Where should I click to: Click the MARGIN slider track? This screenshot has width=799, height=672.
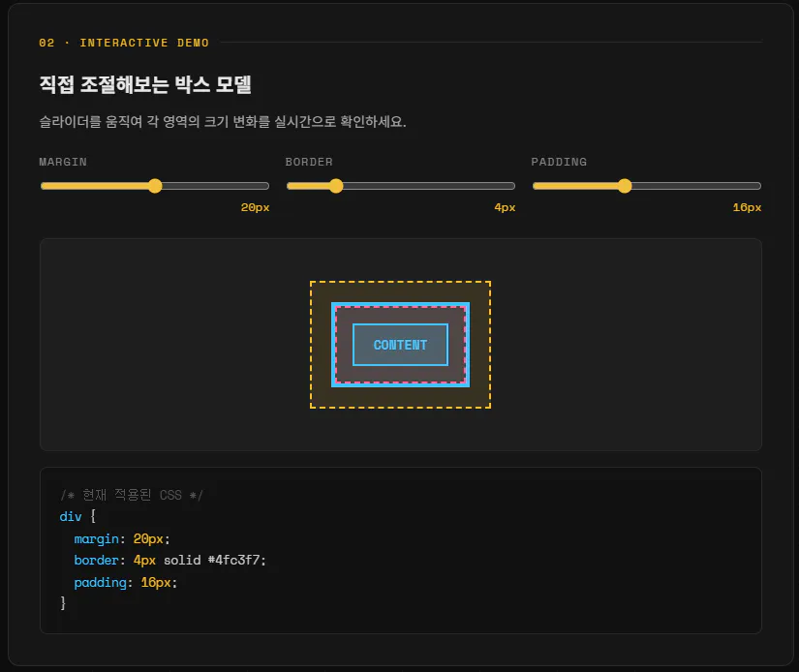pyautogui.click(x=223, y=186)
